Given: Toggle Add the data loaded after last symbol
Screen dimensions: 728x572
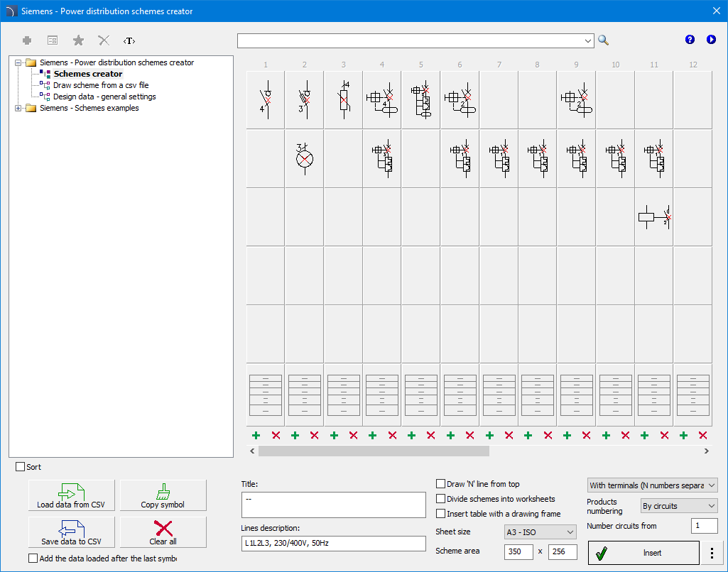Looking at the screenshot, I should coord(33,558).
